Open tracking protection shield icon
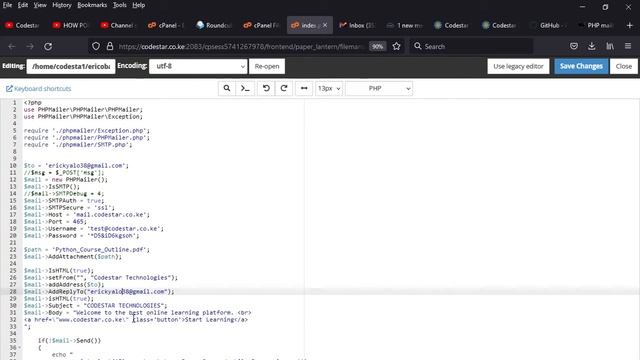The image size is (640, 360). (x=96, y=47)
